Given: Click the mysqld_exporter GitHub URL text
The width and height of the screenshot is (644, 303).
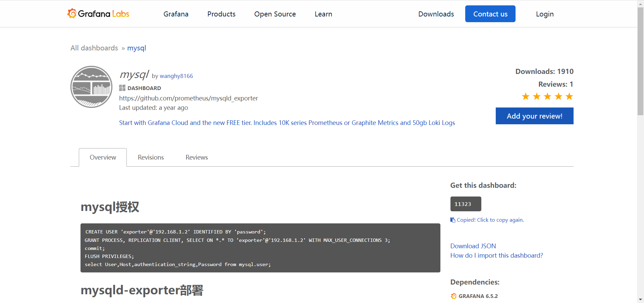Looking at the screenshot, I should (189, 98).
